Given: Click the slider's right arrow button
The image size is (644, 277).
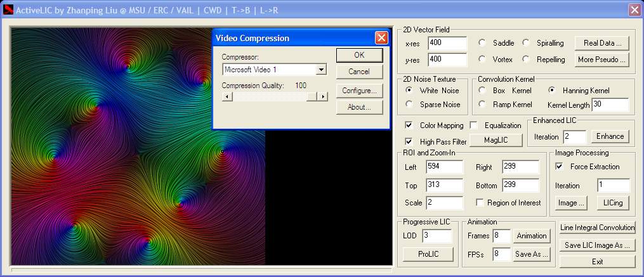Looking at the screenshot, I should coord(323,96).
